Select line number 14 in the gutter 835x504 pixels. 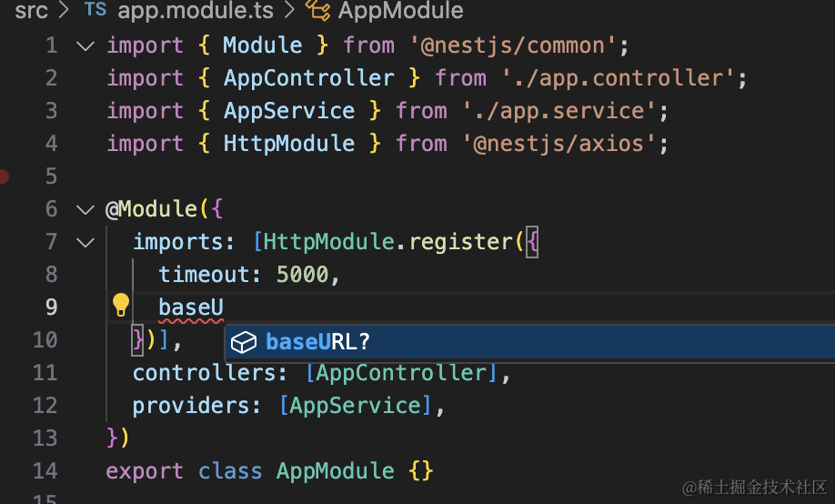pyautogui.click(x=45, y=471)
